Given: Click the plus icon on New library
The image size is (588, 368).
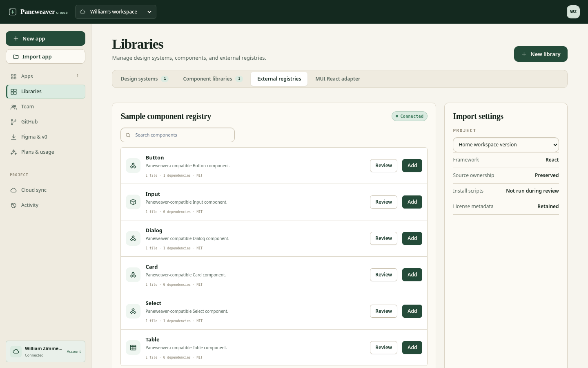Looking at the screenshot, I should tap(524, 54).
